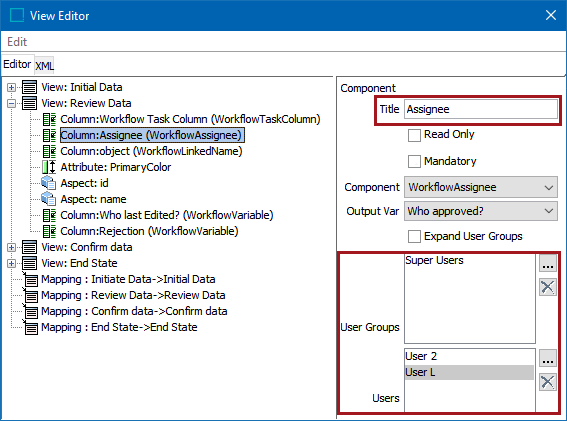This screenshot has height=421, width=567.
Task: Tick the Mandatory checkbox
Action: tap(414, 161)
